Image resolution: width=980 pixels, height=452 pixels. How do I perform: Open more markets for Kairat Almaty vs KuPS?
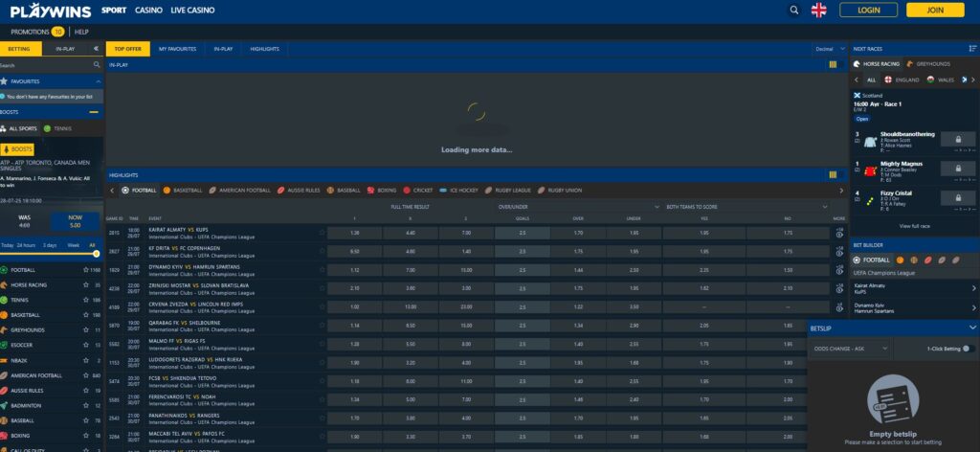pyautogui.click(x=838, y=233)
